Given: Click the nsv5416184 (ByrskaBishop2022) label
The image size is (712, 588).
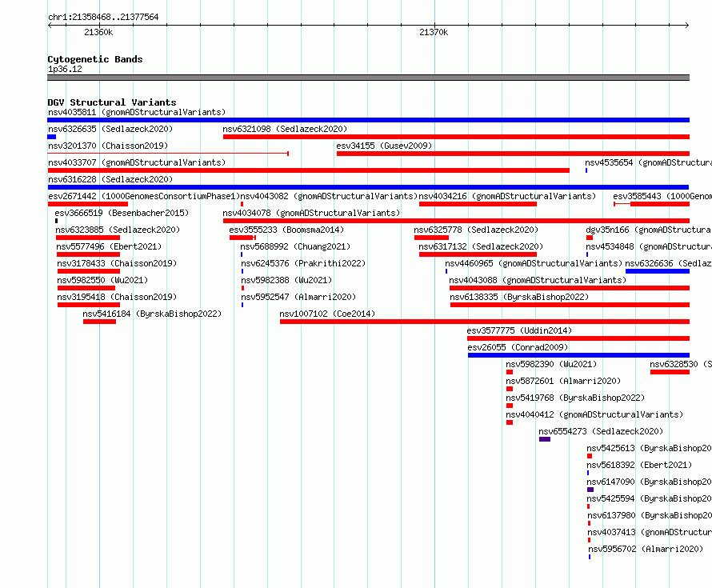Looking at the screenshot, I should (152, 314).
